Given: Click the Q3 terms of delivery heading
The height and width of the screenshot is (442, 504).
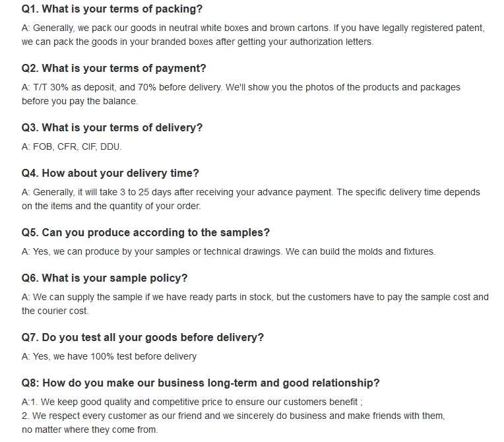Looking at the screenshot, I should click(112, 127).
